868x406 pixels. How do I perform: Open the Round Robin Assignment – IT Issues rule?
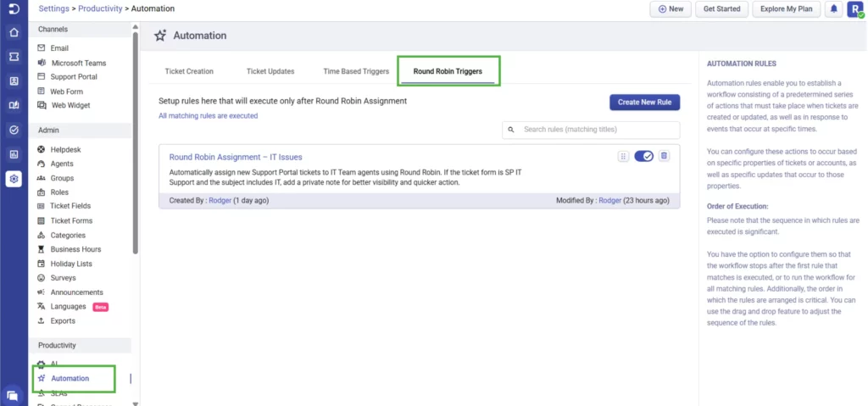236,158
